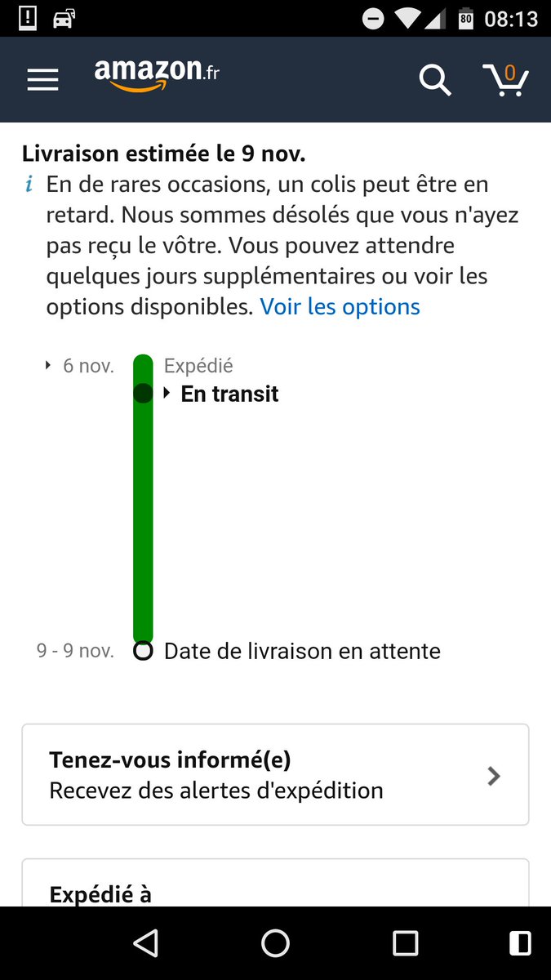551x980 pixels.
Task: Follow the Voir les options link
Action: (340, 307)
